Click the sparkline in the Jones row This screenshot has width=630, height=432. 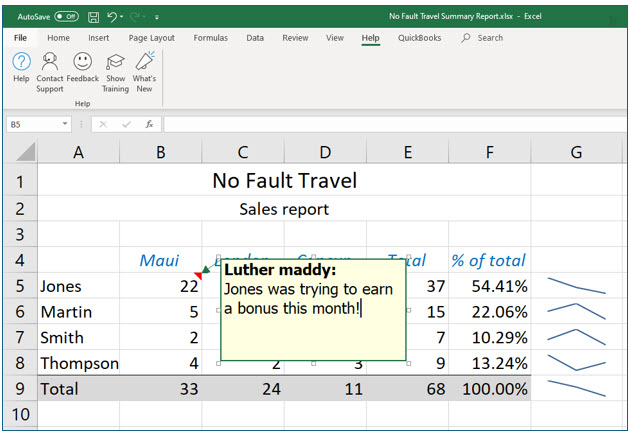pos(577,286)
